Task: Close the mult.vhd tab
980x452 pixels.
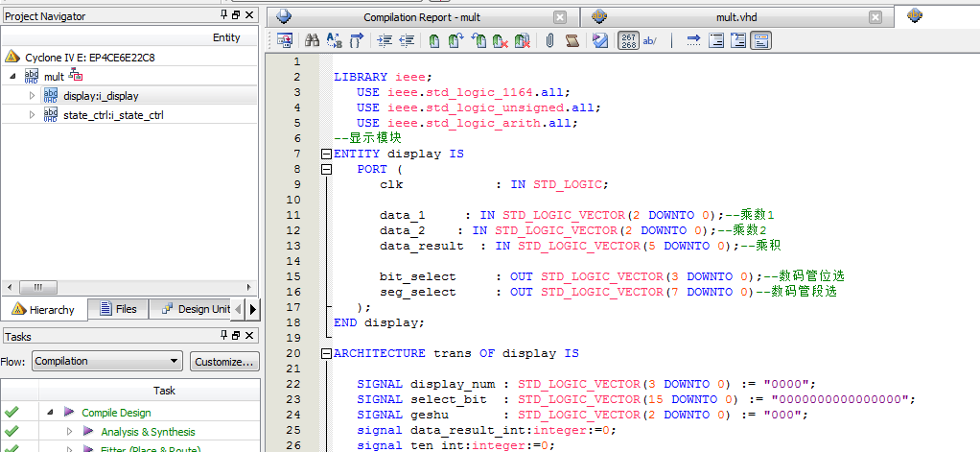Action: click(874, 17)
